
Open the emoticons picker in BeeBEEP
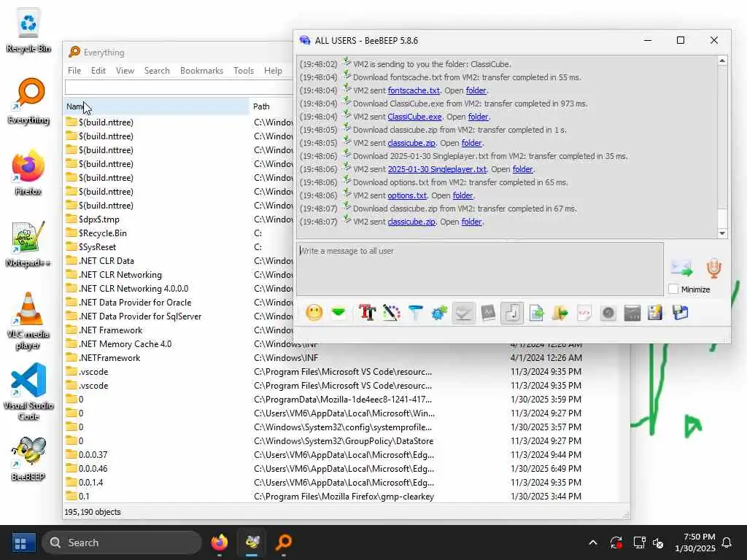(314, 313)
